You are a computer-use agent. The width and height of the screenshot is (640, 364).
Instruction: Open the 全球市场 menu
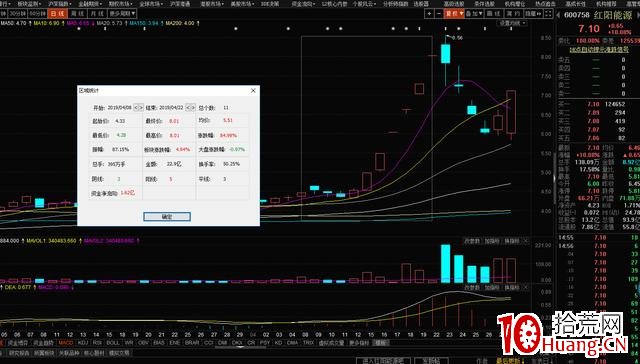(151, 4)
